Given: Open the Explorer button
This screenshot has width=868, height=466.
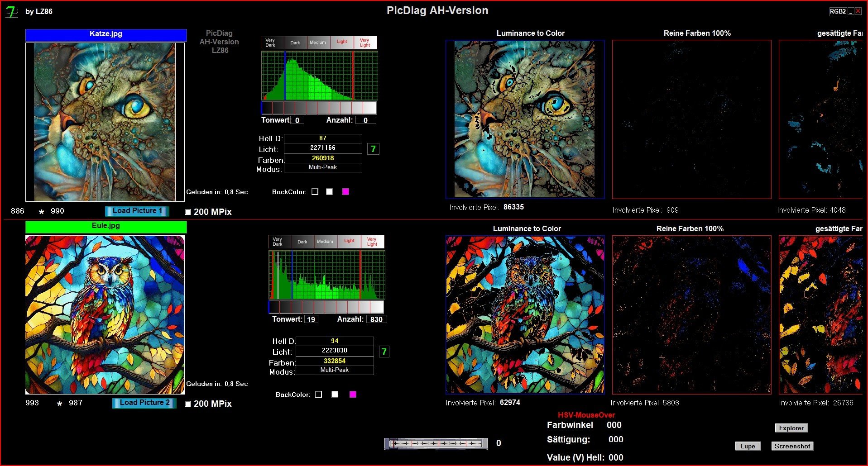Looking at the screenshot, I should [791, 428].
